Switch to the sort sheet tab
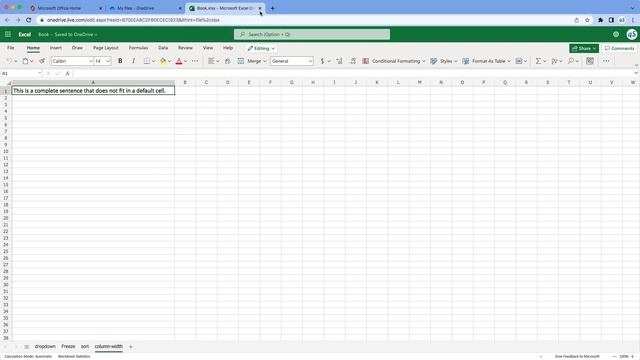 click(85, 347)
